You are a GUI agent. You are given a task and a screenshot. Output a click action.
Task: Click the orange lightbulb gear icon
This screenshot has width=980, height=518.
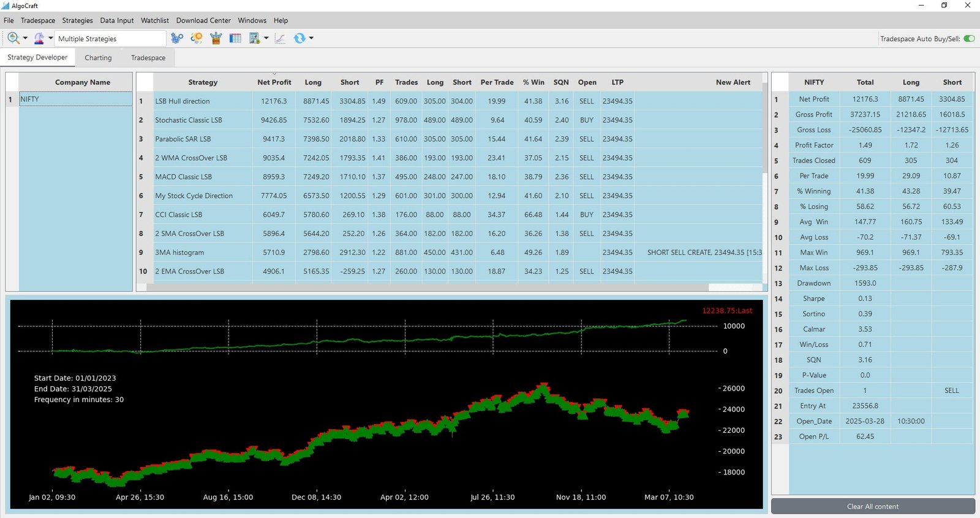pyautogui.click(x=196, y=38)
